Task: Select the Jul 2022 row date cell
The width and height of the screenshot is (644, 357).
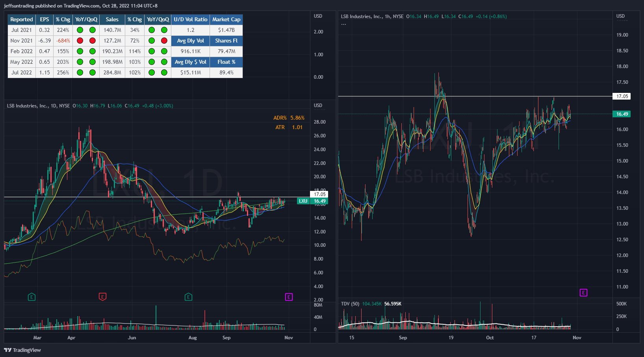Action: pos(22,72)
